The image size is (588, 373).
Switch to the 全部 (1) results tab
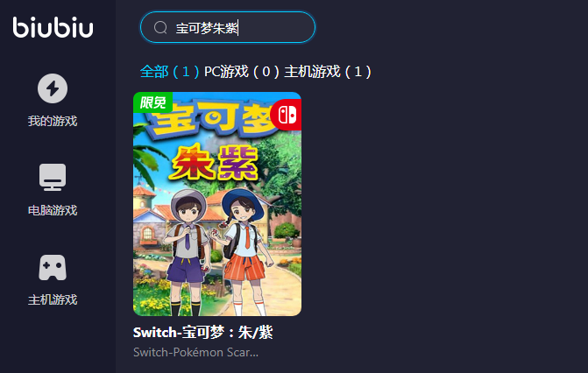click(x=169, y=71)
